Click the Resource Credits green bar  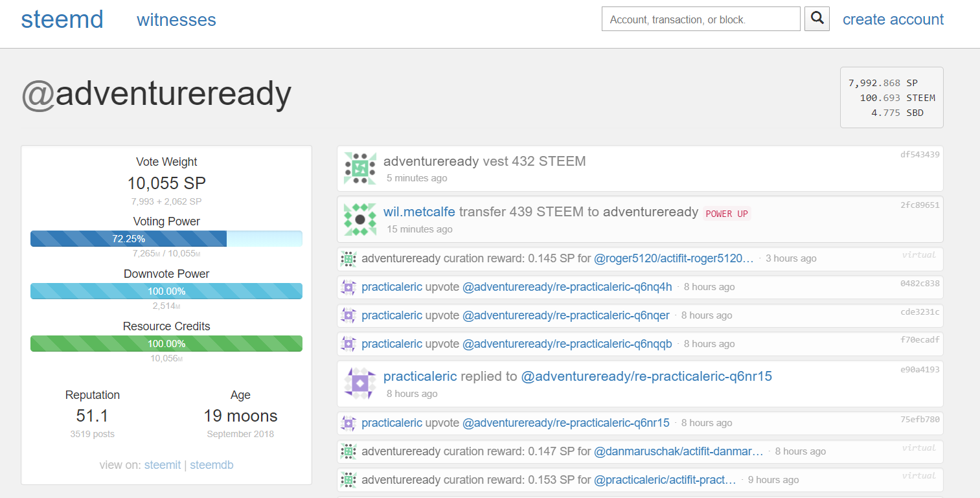(166, 344)
